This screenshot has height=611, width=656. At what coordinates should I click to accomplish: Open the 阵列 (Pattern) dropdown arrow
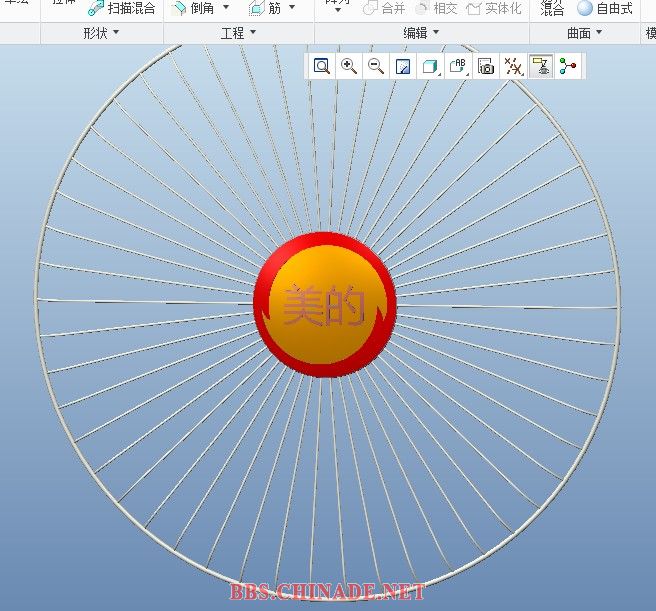pos(338,10)
